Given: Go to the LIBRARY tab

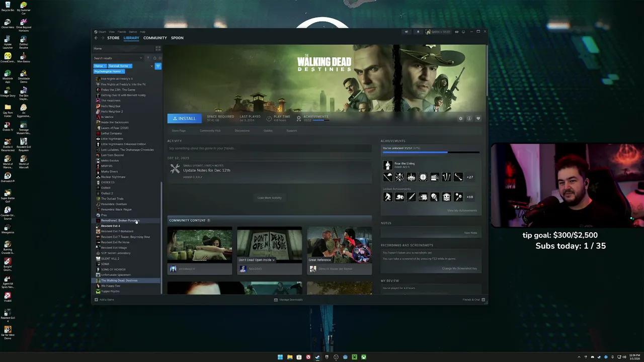Looking at the screenshot, I should [x=131, y=38].
